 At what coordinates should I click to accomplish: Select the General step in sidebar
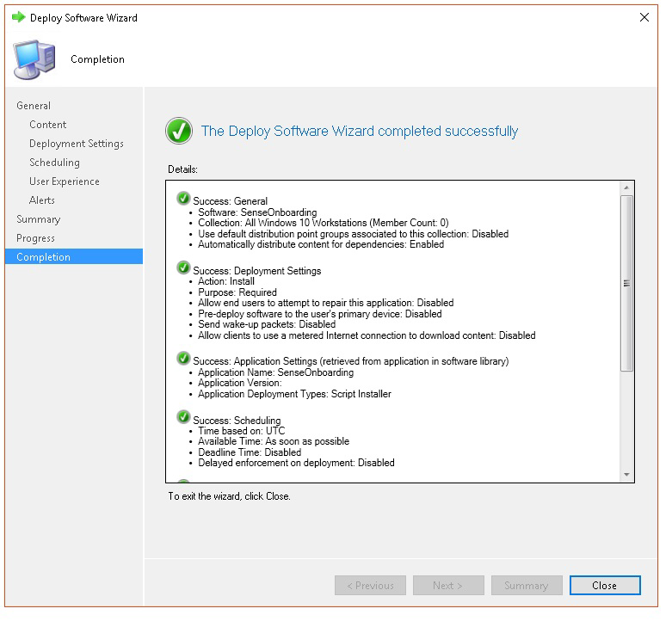[x=34, y=106]
